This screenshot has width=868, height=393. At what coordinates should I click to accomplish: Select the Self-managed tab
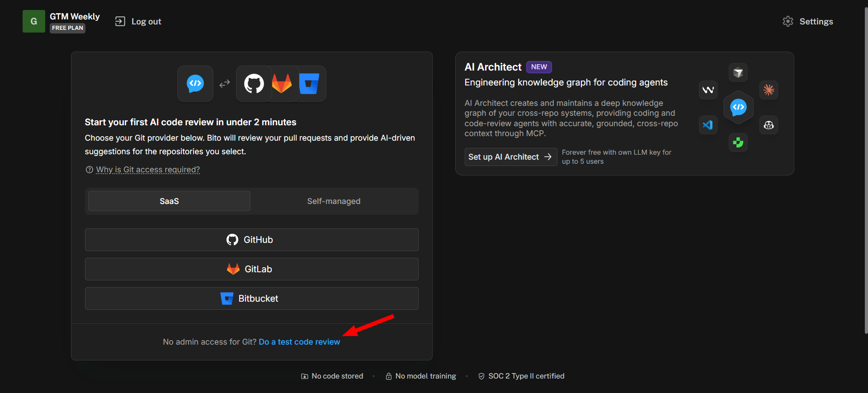click(334, 201)
